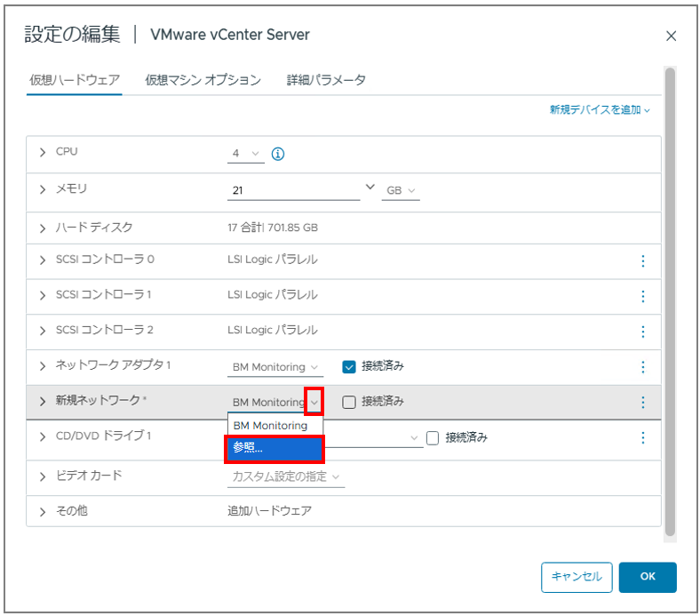The width and height of the screenshot is (700, 616).
Task: Expand the SCSI コントローラ 1 row
Action: click(x=43, y=296)
